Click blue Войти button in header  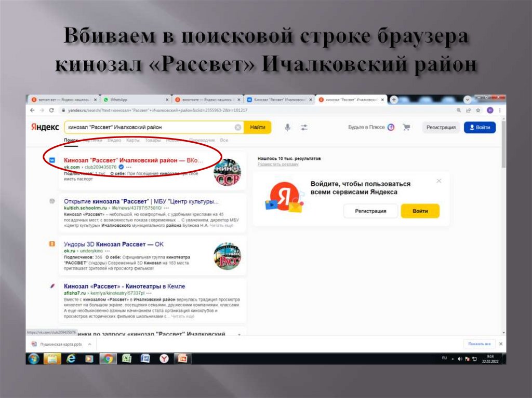pos(480,128)
